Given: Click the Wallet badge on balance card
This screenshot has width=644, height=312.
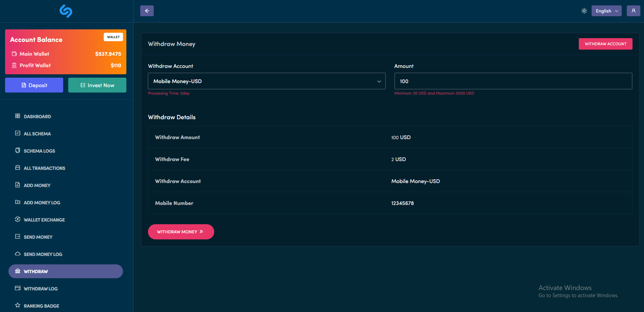Looking at the screenshot, I should click(113, 37).
